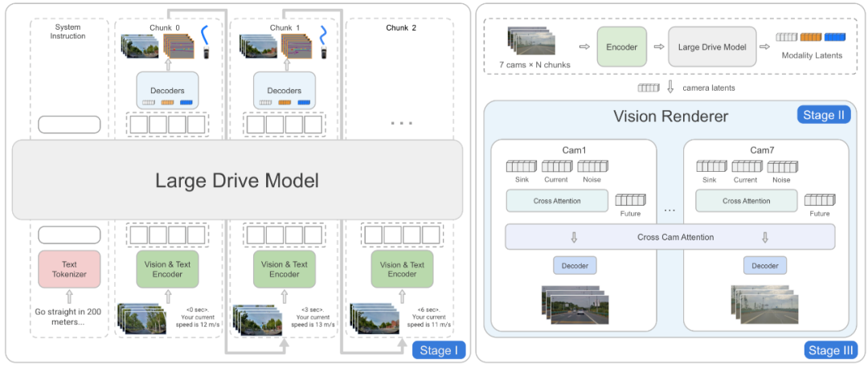Screen dimensions: 868x368
Task: Select the central Large Drive Model block
Action: pos(237,180)
